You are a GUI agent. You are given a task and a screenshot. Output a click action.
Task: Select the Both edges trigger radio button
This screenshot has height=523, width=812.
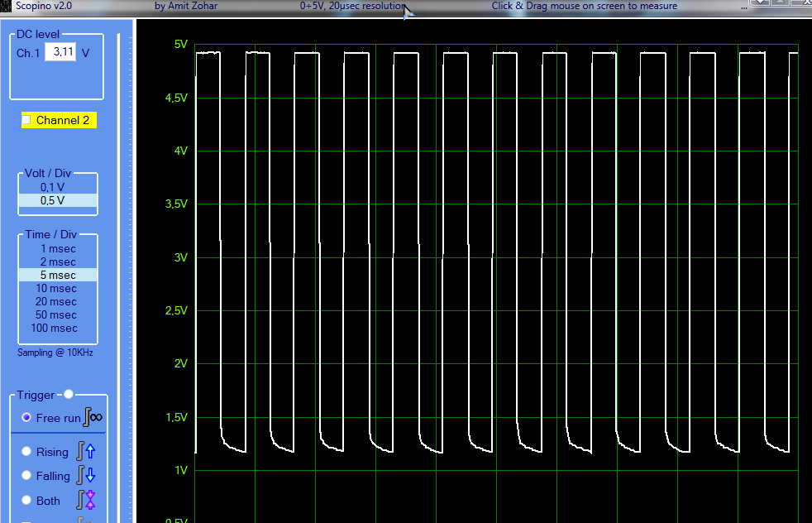tap(26, 501)
